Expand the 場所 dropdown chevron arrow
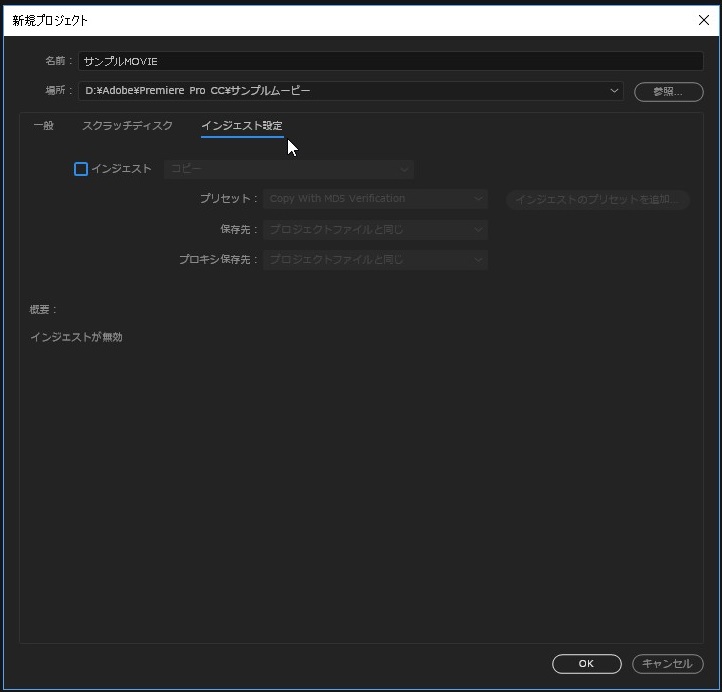Viewport: 722px width, 692px height. click(613, 91)
